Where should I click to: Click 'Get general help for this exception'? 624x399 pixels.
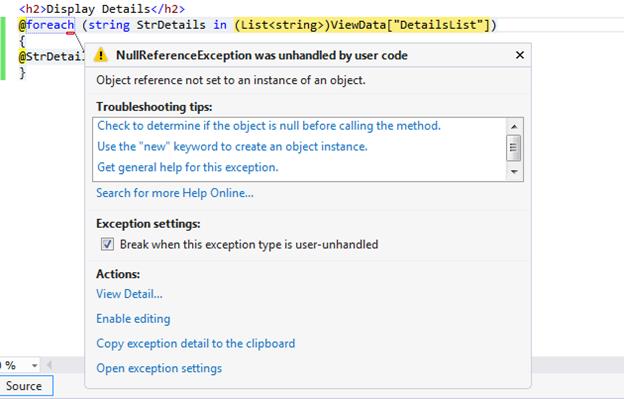pos(187,167)
